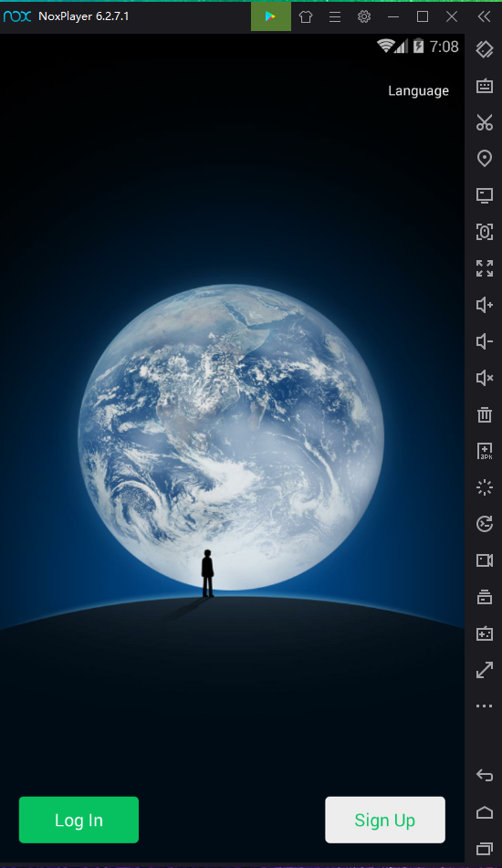
Task: Click the spinning loader icon in sidebar
Action: tap(485, 487)
